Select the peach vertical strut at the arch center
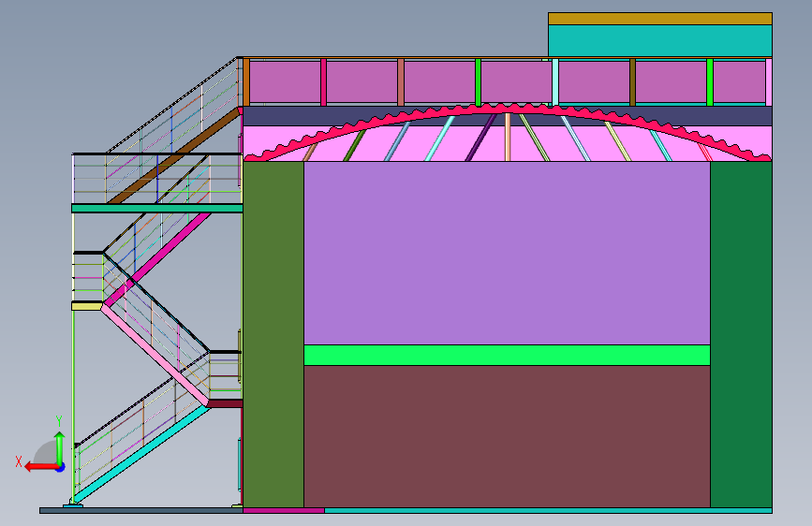 (508, 138)
